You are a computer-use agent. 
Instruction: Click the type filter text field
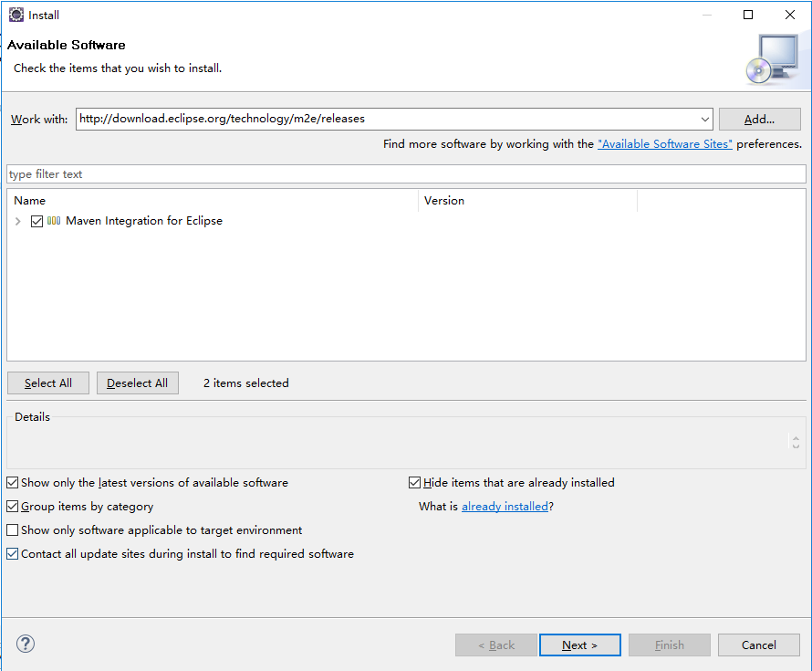[406, 174]
